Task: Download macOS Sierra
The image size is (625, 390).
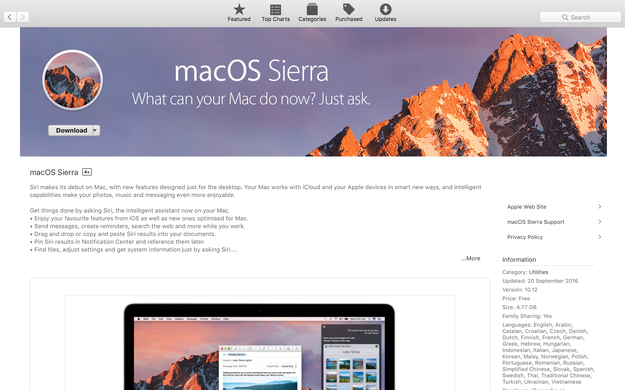Action: (71, 130)
